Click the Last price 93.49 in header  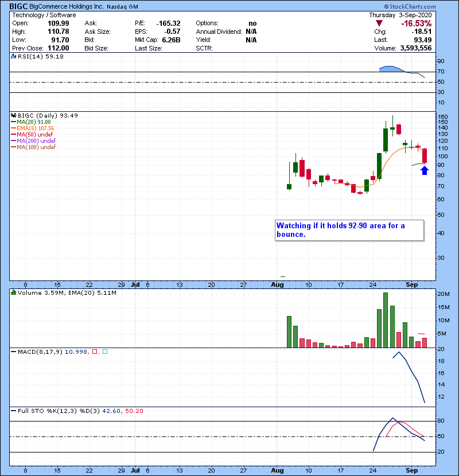click(422, 40)
